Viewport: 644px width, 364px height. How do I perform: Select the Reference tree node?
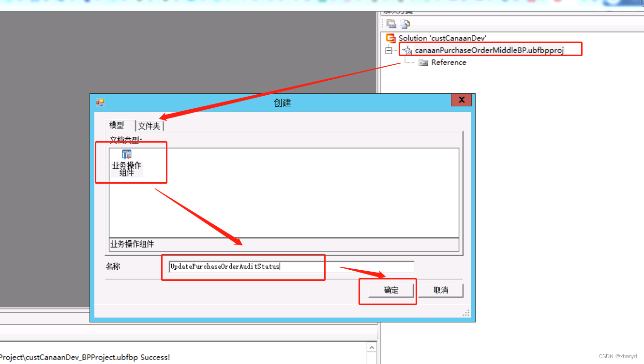(449, 62)
